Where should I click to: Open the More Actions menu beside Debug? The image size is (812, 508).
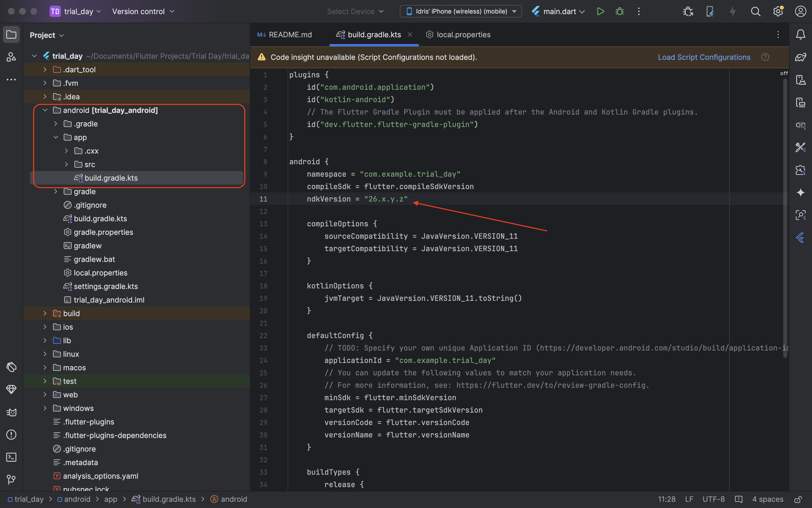639,11
